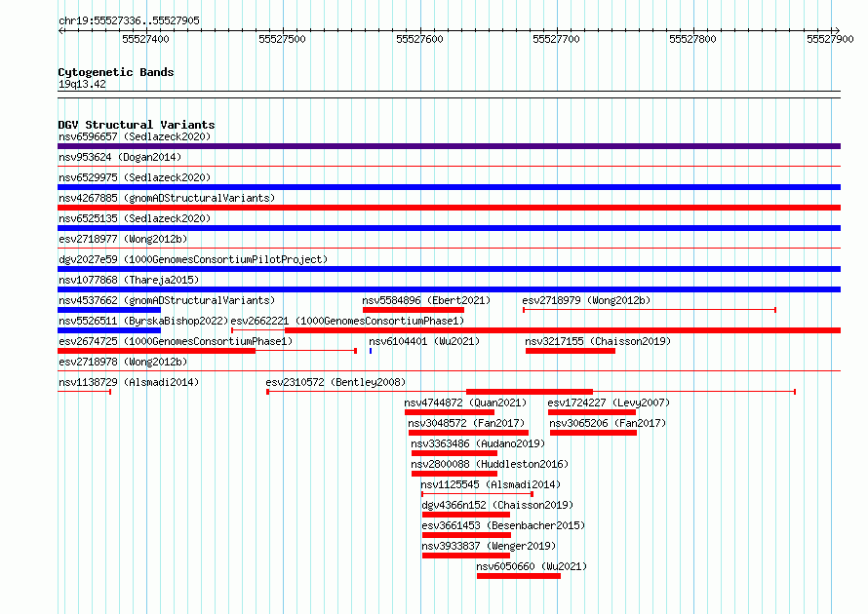Click the 55527700 ruler position

coord(556,39)
